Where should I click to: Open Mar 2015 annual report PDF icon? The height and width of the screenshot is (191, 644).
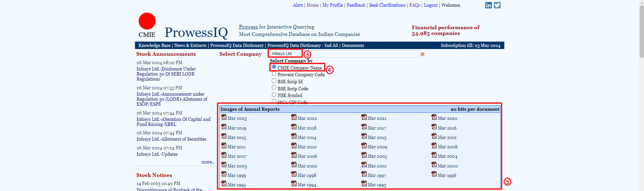tap(224, 136)
